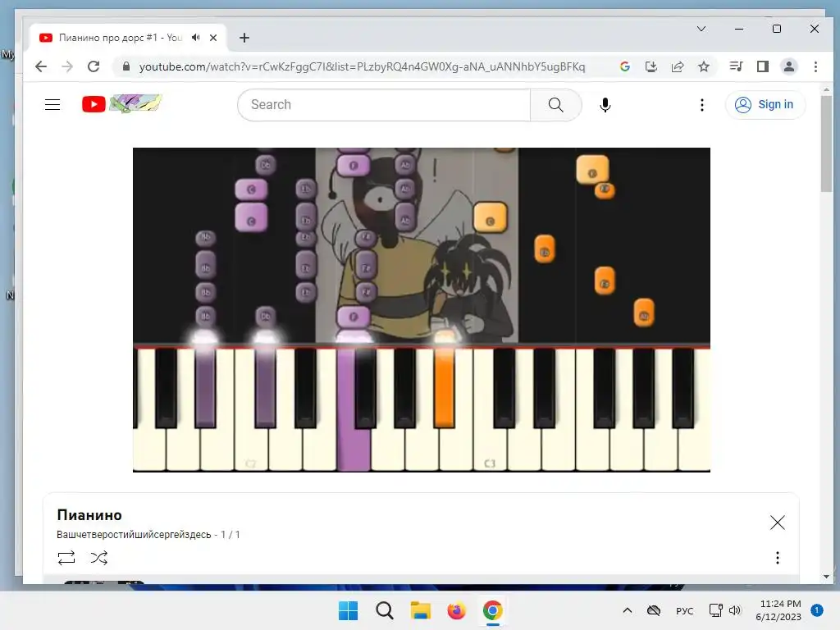Open media controls icon in Chrome toolbar
The image size is (840, 630).
[x=736, y=66]
